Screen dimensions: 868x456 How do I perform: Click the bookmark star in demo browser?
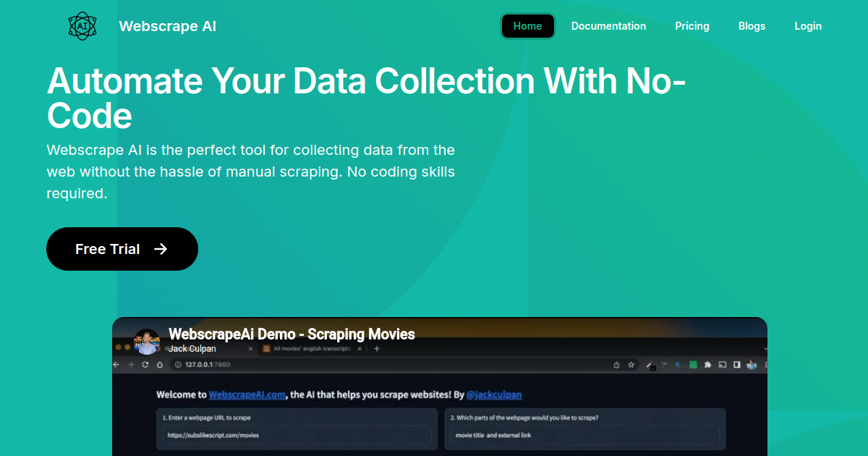631,365
